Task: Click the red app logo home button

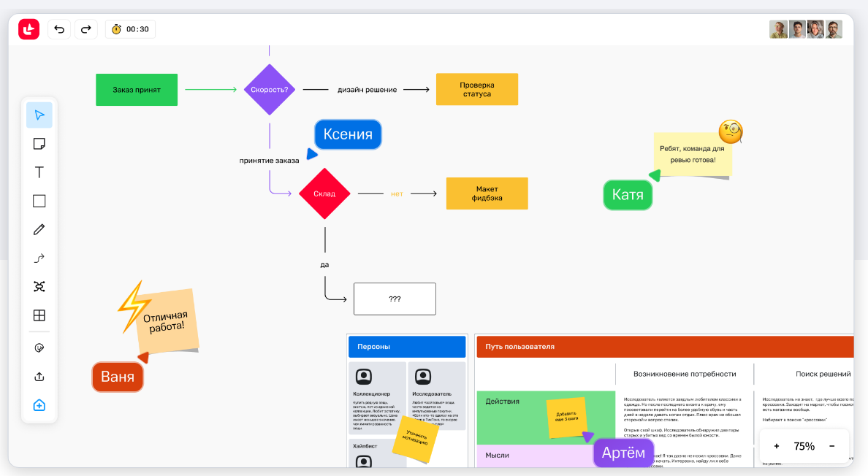Action: pos(28,29)
